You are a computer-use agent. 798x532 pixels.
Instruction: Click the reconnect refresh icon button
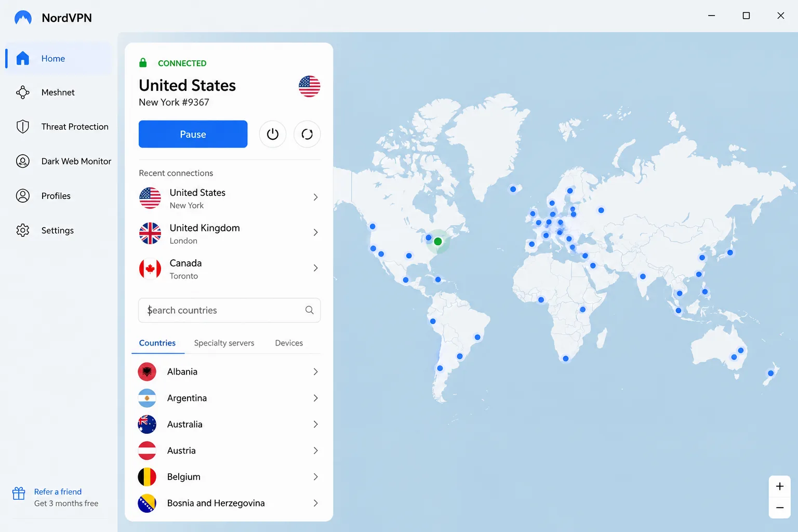coord(307,134)
